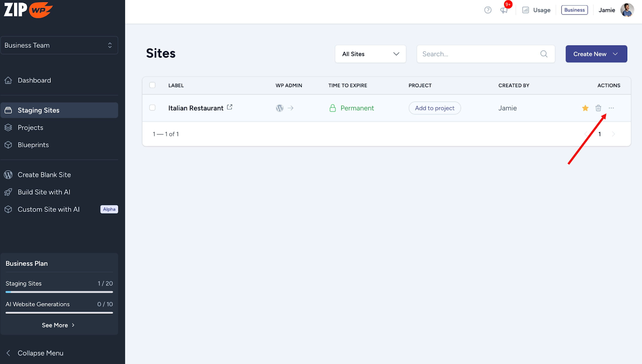Click the favorite star icon for Italian Restaurant
Image resolution: width=642 pixels, height=364 pixels.
(585, 108)
